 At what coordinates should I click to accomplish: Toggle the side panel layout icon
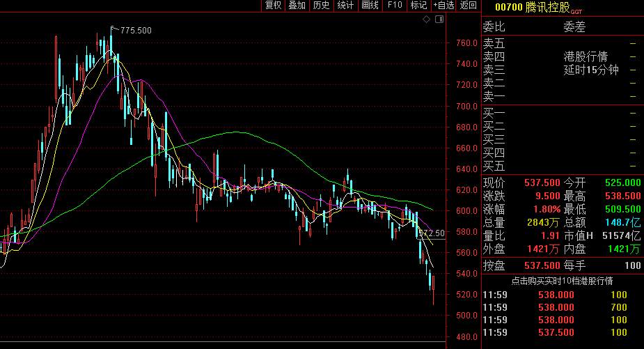[438, 20]
